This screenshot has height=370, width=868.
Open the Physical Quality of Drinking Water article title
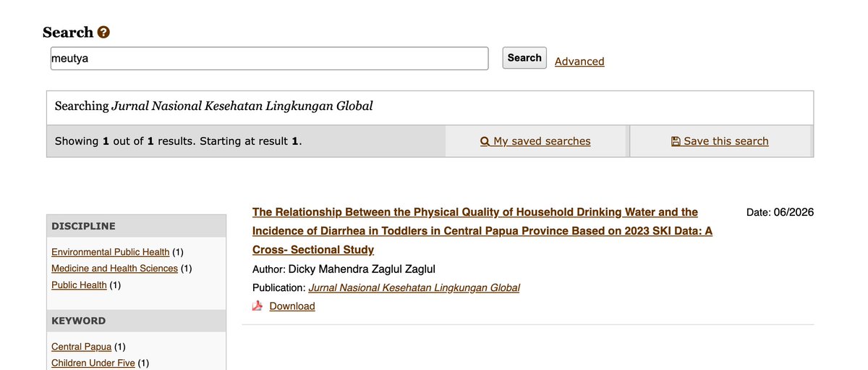click(482, 231)
